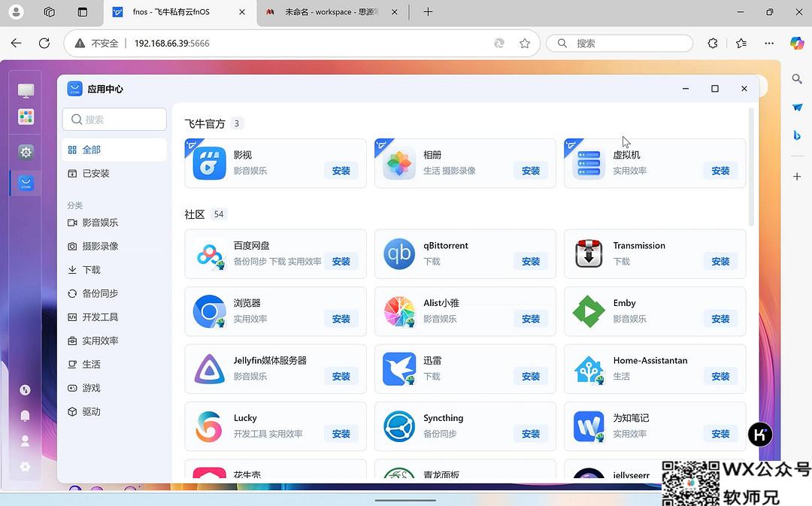Filter apps by 实用效率
Screen dimensions: 812x506
tap(114, 341)
